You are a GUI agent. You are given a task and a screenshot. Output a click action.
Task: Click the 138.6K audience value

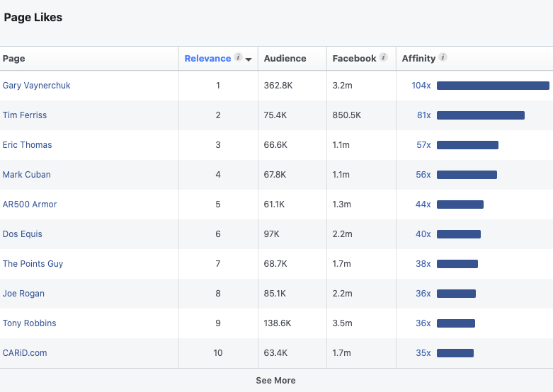coord(278,323)
